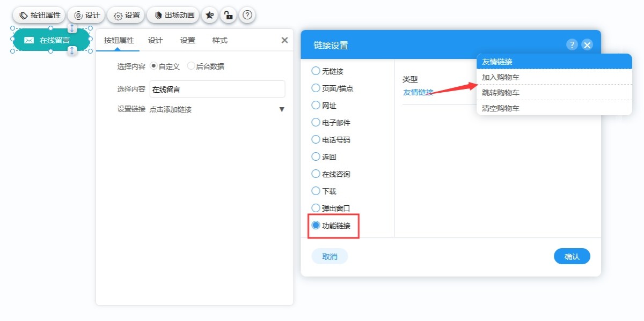Click the toolbar help question mark icon
This screenshot has height=321, width=644.
(x=246, y=15)
